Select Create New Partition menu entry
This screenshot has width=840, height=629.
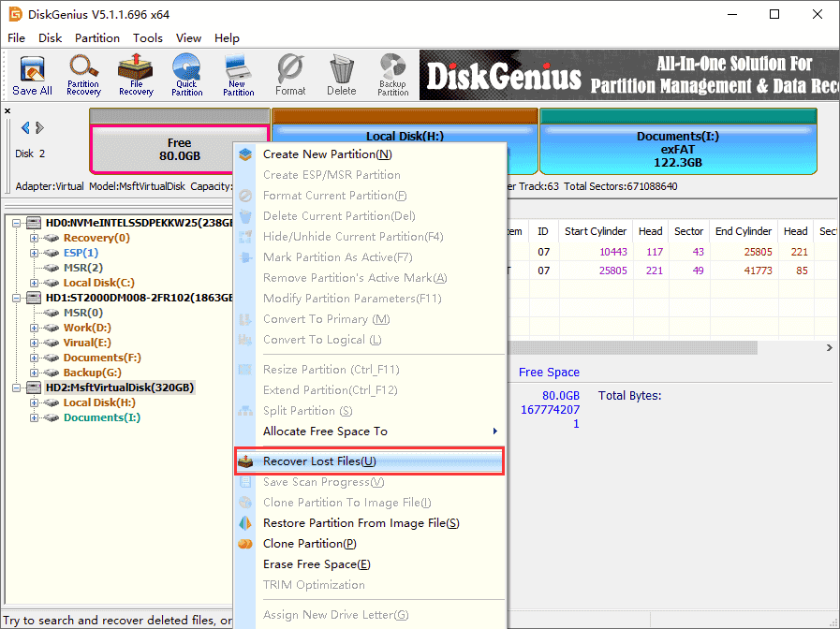tap(327, 154)
